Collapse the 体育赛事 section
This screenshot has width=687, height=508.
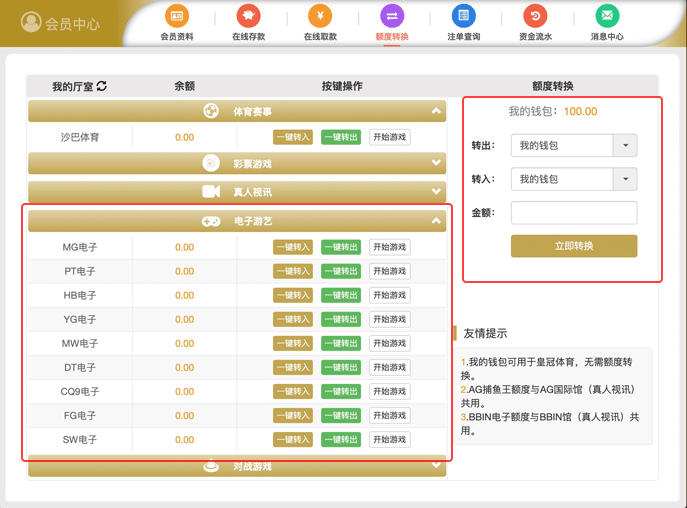pos(436,111)
